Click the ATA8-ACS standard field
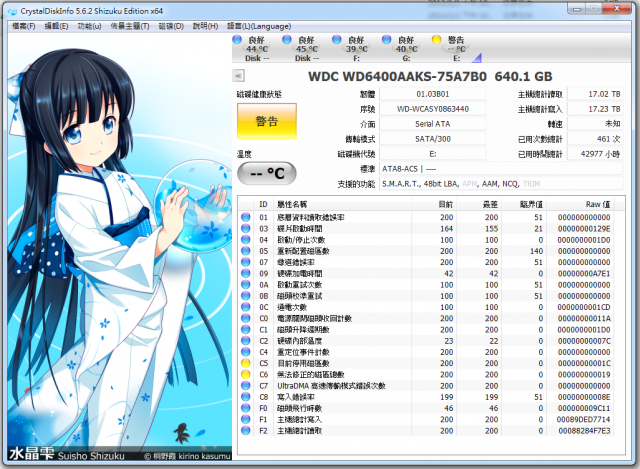The width and height of the screenshot is (640, 469). pos(501,169)
